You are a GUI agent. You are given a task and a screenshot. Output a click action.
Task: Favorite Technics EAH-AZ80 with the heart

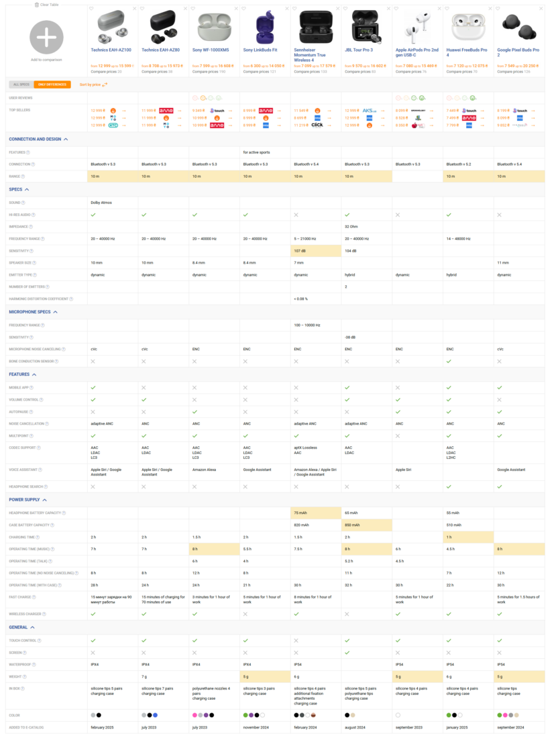142,9
